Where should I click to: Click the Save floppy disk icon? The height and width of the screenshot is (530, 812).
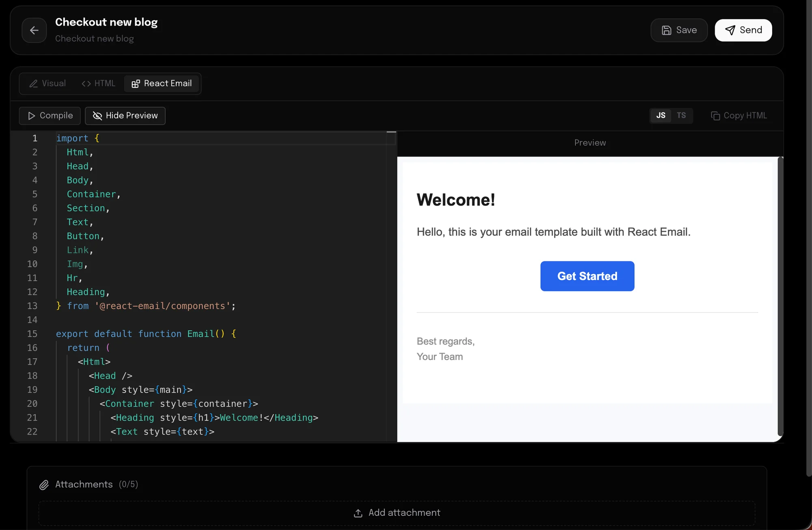(666, 30)
